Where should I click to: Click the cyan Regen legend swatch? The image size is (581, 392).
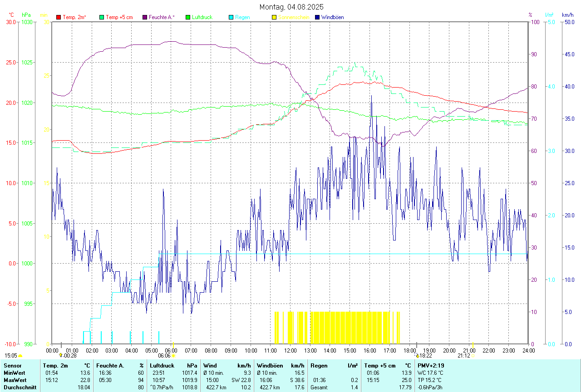pos(231,17)
